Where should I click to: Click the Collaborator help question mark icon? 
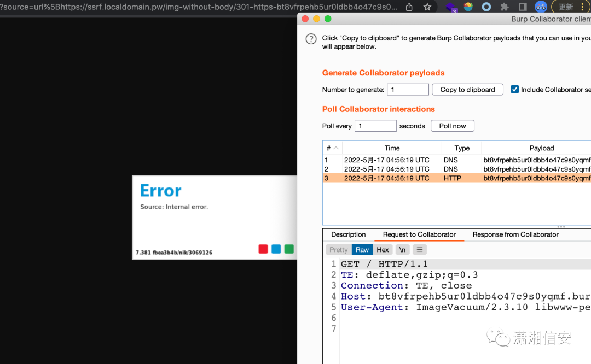[311, 39]
